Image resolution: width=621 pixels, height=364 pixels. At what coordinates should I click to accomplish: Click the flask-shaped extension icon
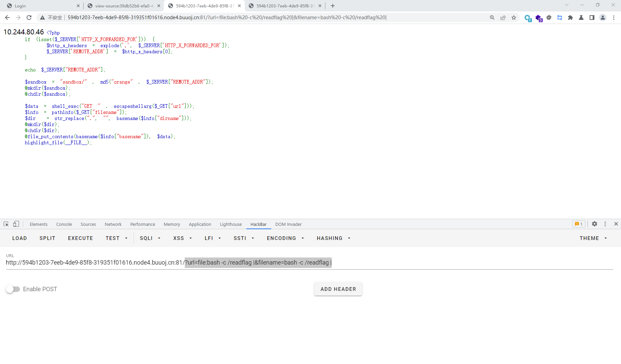581,18
